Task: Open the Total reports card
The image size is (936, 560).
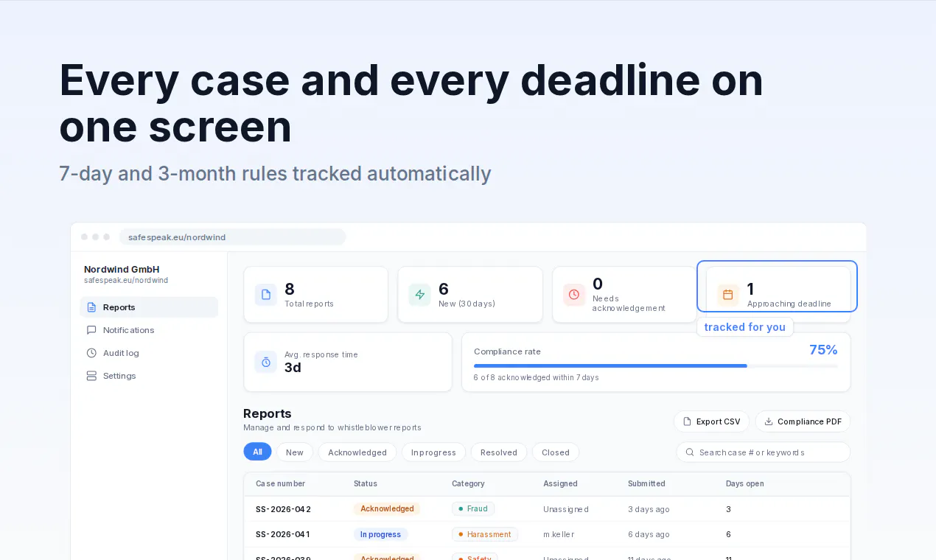Action: pyautogui.click(x=315, y=295)
